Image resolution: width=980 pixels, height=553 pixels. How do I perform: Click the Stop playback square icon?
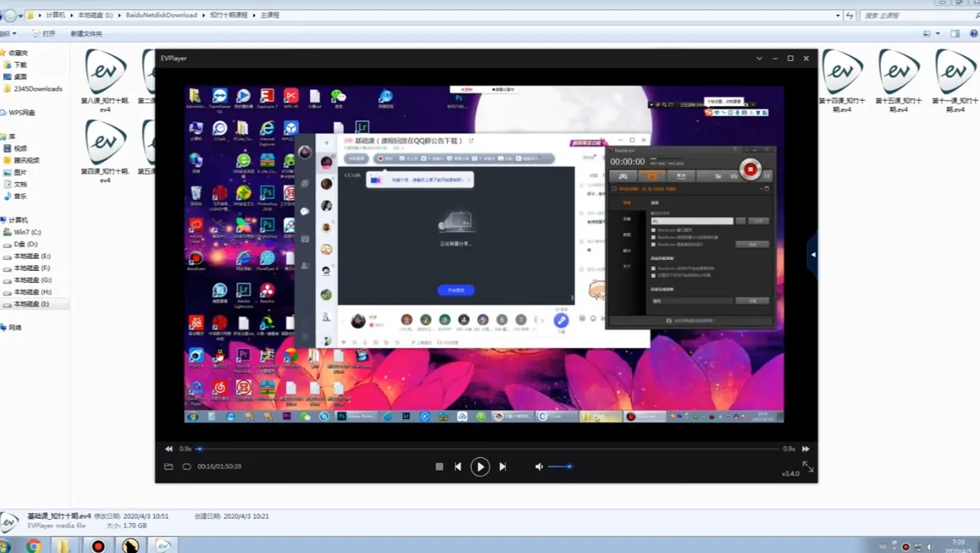[x=439, y=467]
